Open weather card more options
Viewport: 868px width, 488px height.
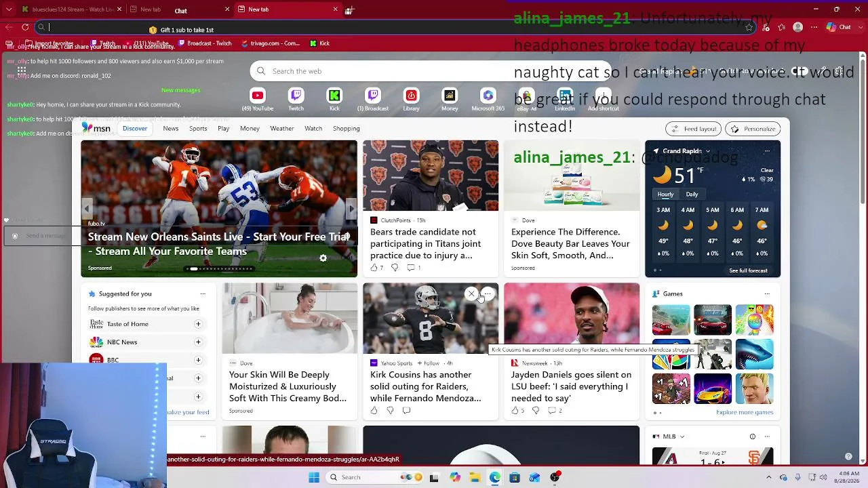(767, 151)
